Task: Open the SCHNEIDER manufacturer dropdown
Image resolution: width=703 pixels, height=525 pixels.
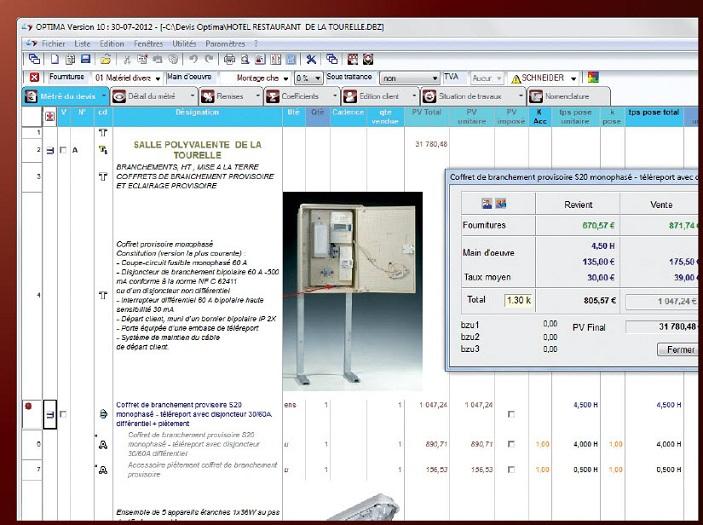Action: tap(573, 78)
